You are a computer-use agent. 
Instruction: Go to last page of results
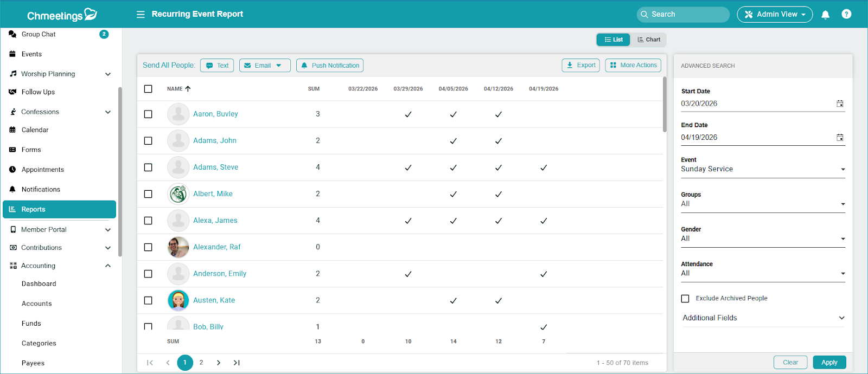[x=237, y=363]
